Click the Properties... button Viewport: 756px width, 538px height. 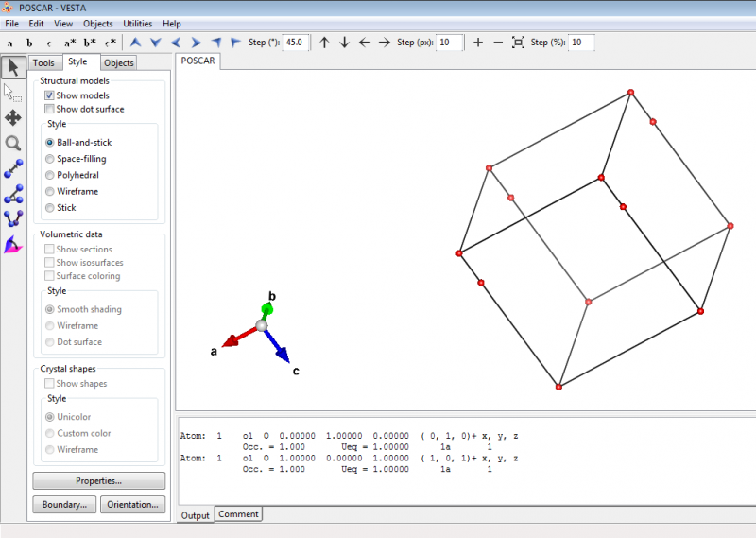[99, 480]
